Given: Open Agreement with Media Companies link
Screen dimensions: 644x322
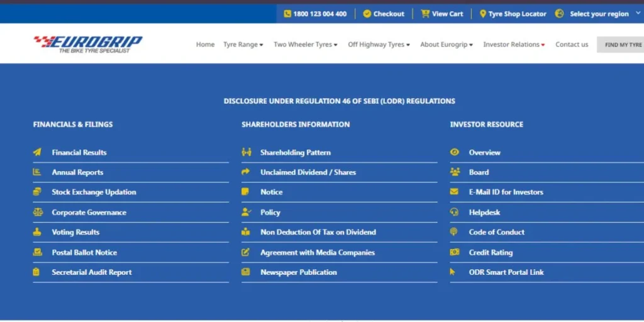Looking at the screenshot, I should [318, 252].
